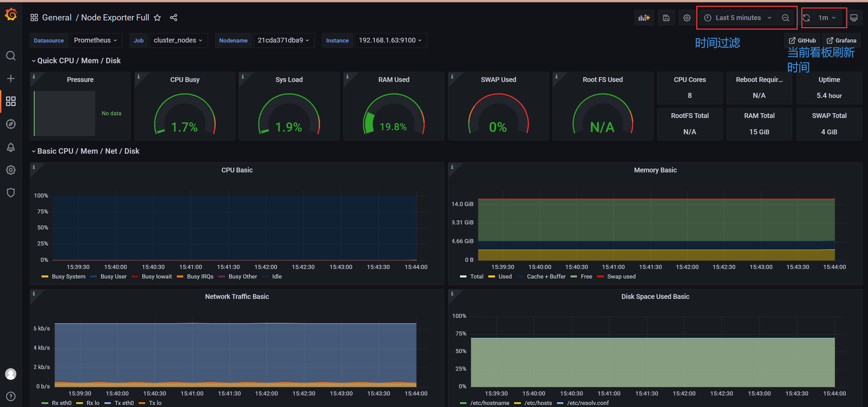Screen dimensions: 868x407
Task: Click the Add panel icon in toolbar
Action: point(644,18)
